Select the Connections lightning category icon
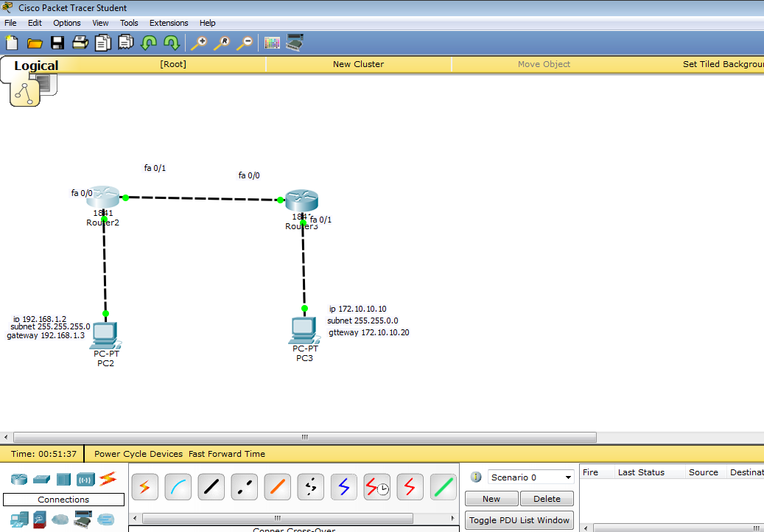 [107, 479]
